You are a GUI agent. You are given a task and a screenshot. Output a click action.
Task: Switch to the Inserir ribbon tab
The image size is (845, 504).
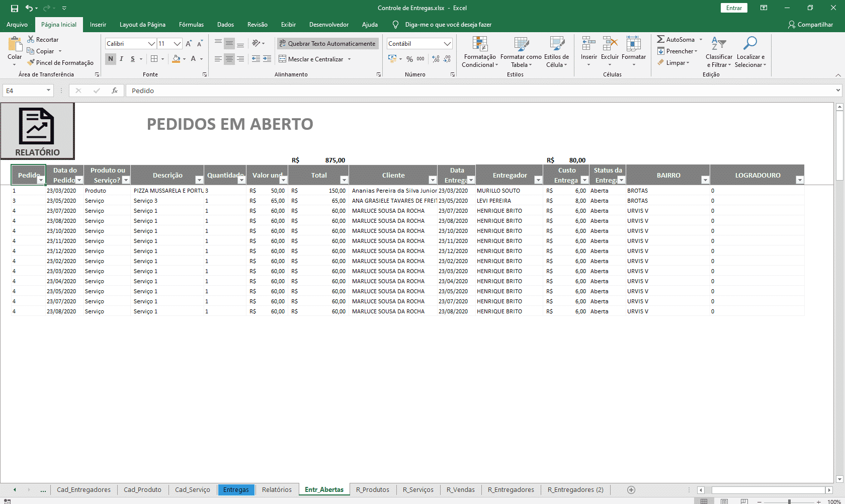coord(98,25)
